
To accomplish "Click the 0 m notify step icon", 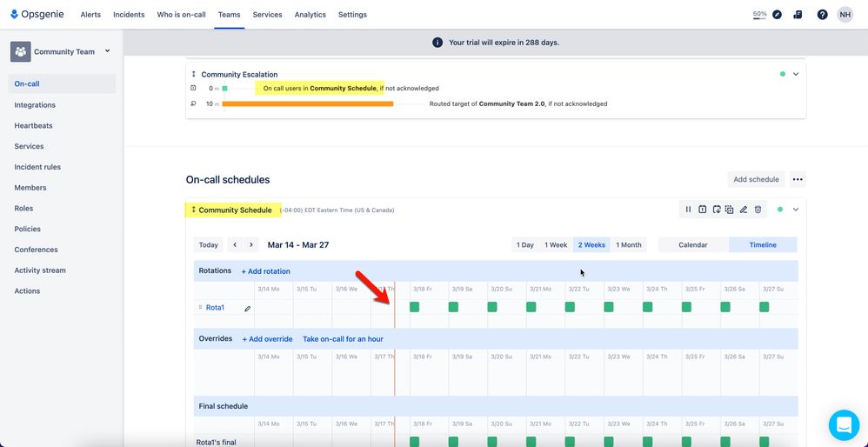I will coord(193,88).
